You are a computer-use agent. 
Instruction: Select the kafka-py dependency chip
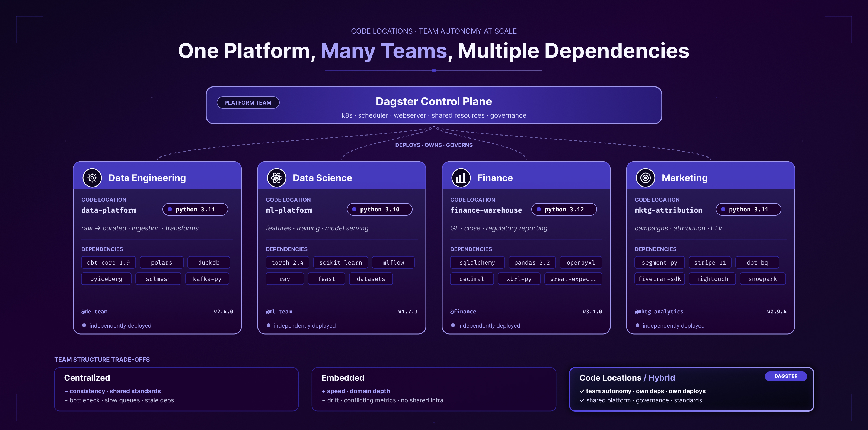207,279
